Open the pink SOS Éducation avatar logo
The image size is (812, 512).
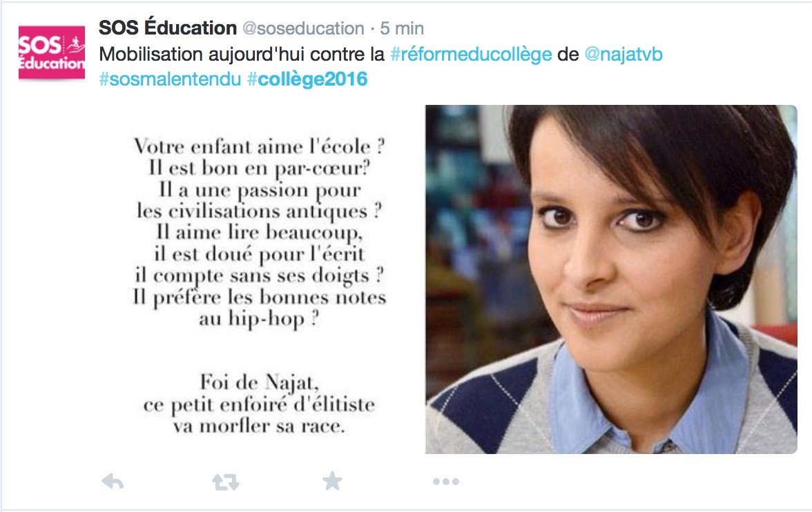click(52, 52)
